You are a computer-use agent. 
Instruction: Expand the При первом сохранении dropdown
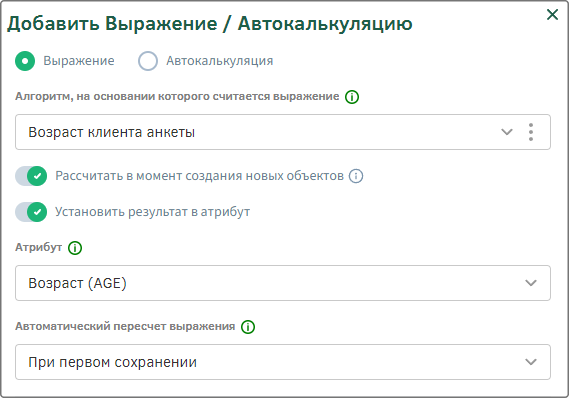(x=283, y=362)
